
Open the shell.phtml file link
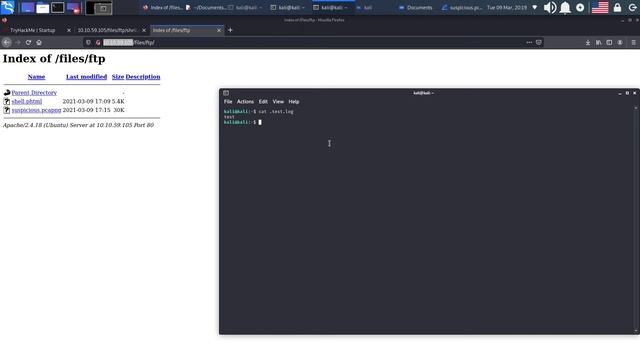click(x=27, y=101)
